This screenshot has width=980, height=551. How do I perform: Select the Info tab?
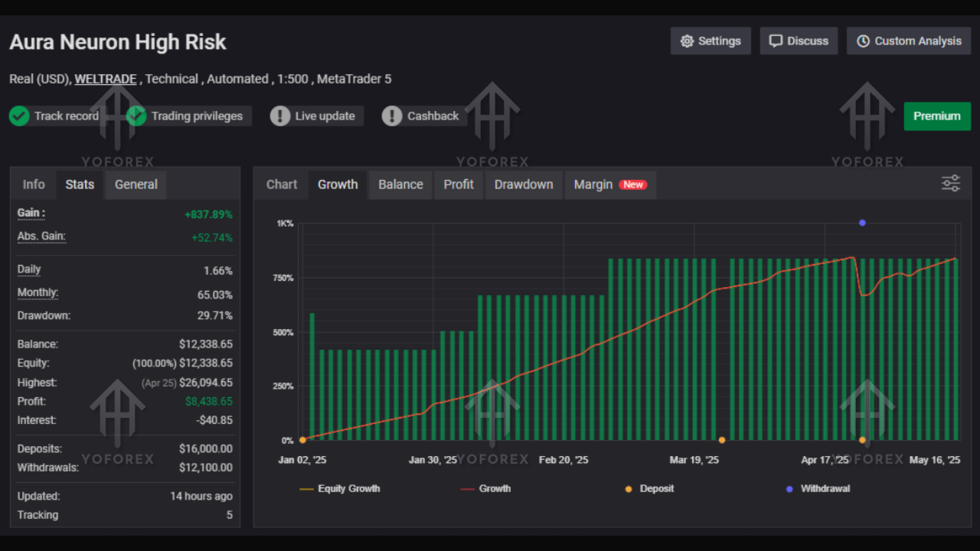tap(34, 184)
